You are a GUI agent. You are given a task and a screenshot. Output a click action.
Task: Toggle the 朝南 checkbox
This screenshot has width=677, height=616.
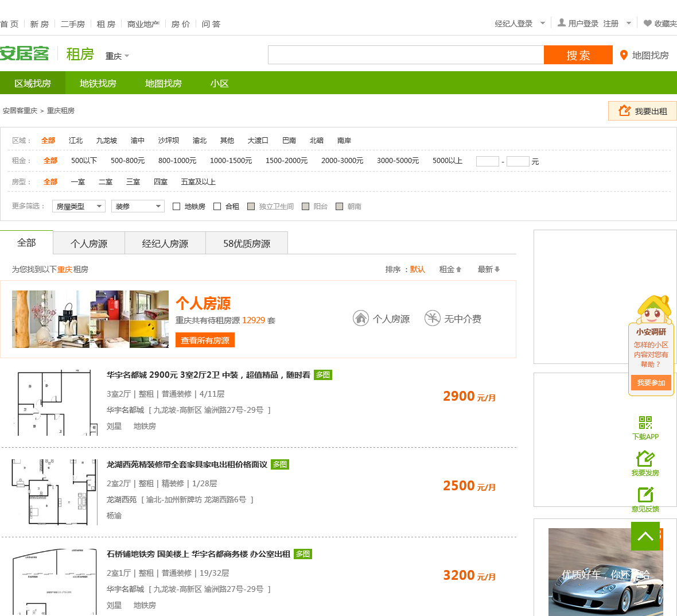click(340, 207)
